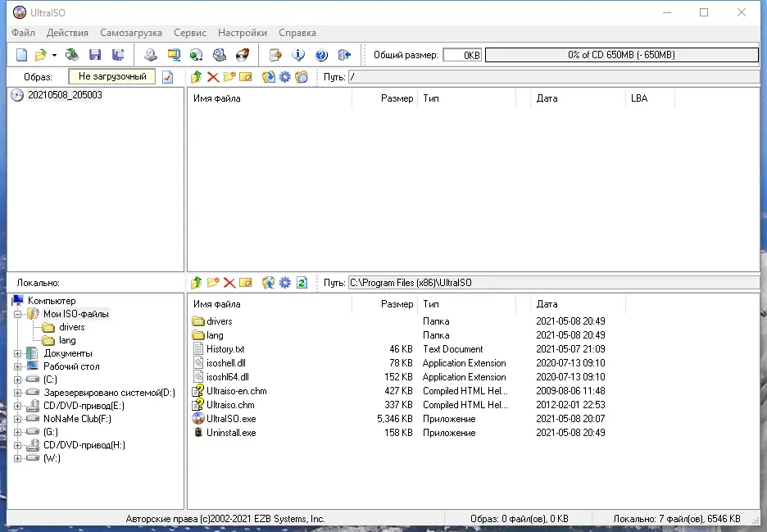Click the Общий размер 0KB field
Screen dimensions: 767x532
462,55
